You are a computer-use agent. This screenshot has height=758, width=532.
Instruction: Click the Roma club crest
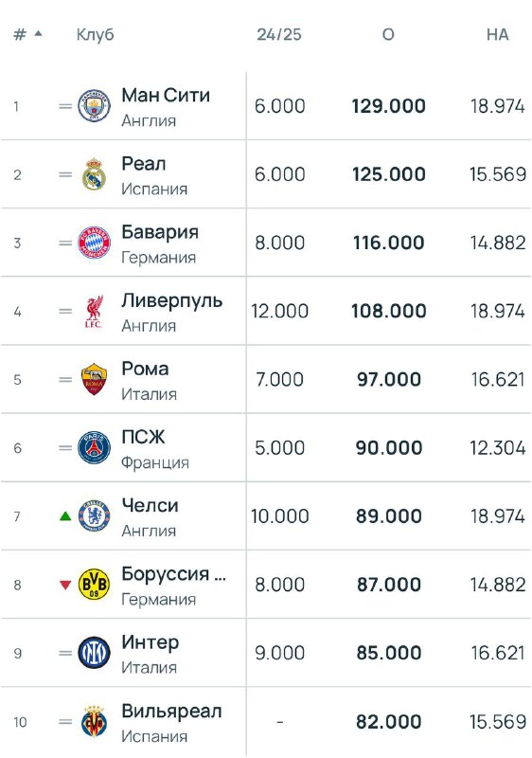click(x=94, y=380)
